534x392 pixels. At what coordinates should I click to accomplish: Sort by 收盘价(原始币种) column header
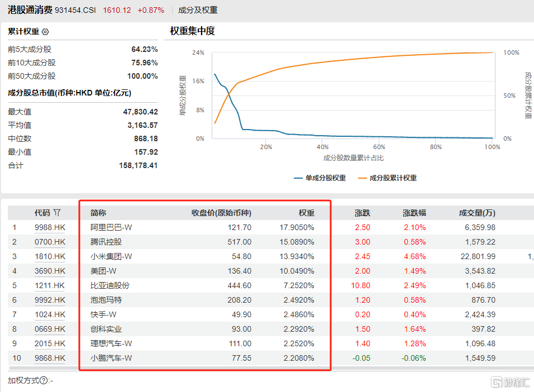tap(221, 213)
